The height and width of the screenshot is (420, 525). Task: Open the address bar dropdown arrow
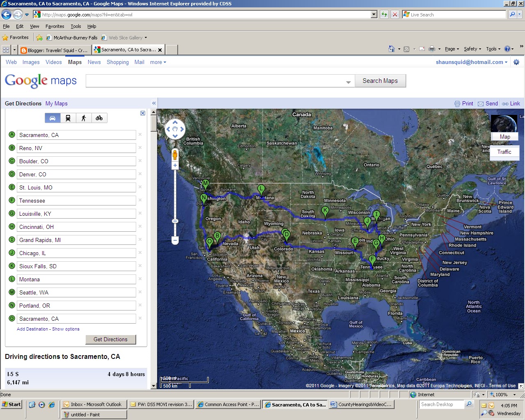(374, 15)
